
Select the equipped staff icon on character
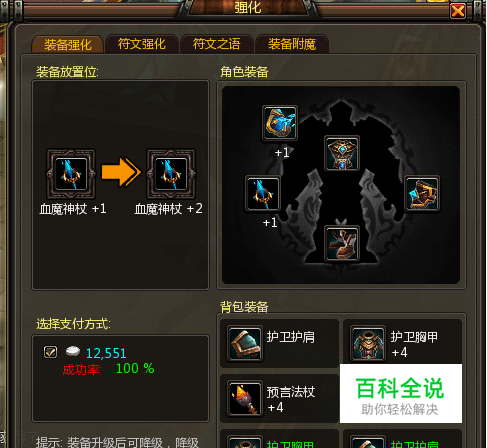click(263, 194)
